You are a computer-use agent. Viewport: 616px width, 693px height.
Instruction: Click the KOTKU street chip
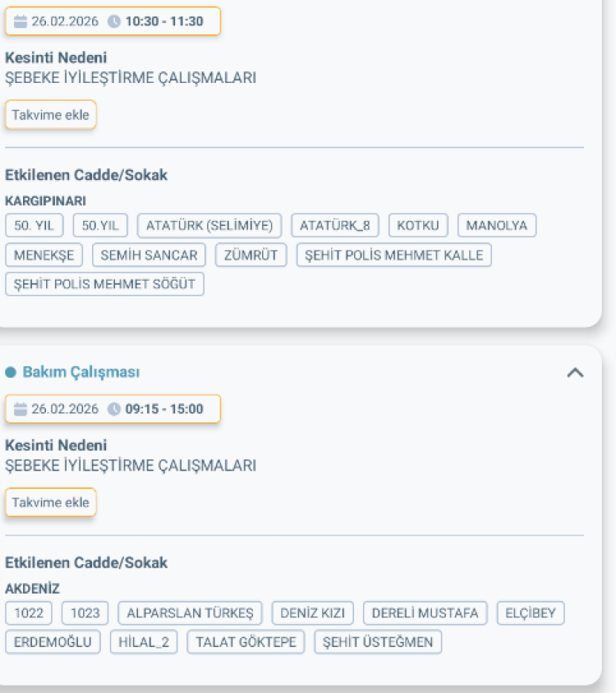tap(417, 225)
